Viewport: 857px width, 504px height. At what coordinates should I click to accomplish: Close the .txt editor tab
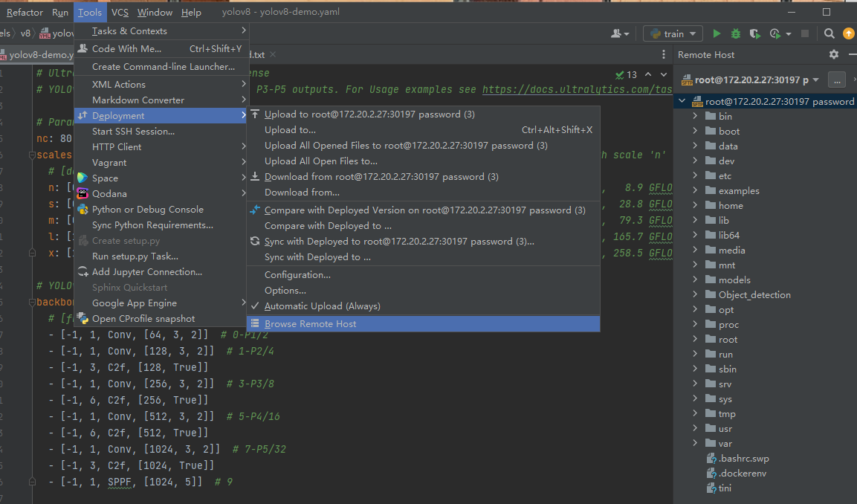(273, 54)
